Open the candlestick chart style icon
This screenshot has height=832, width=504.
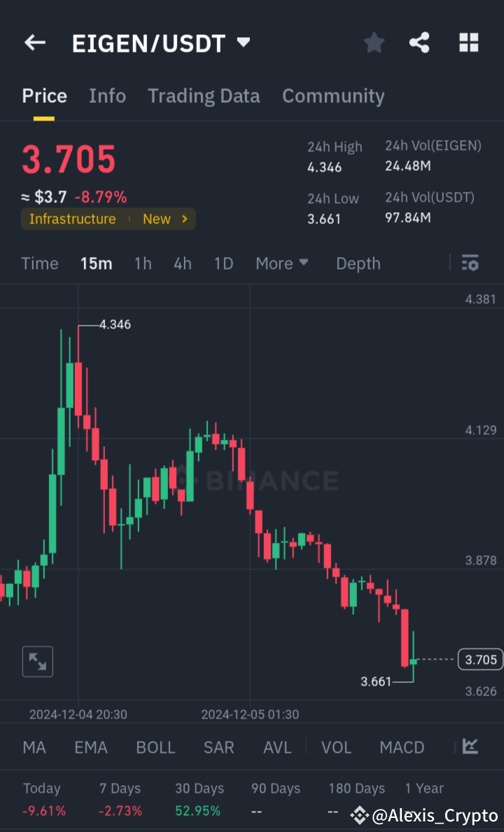pos(470,747)
